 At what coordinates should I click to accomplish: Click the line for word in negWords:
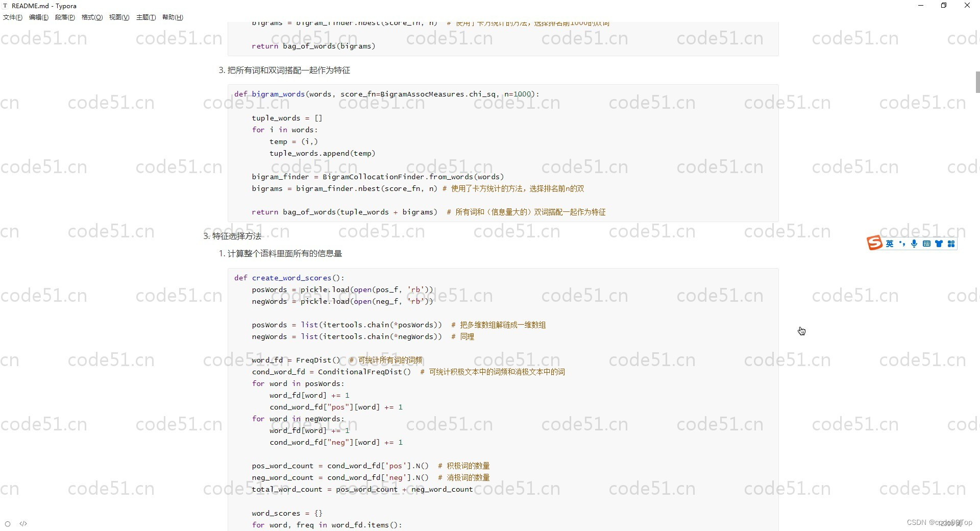298,419
